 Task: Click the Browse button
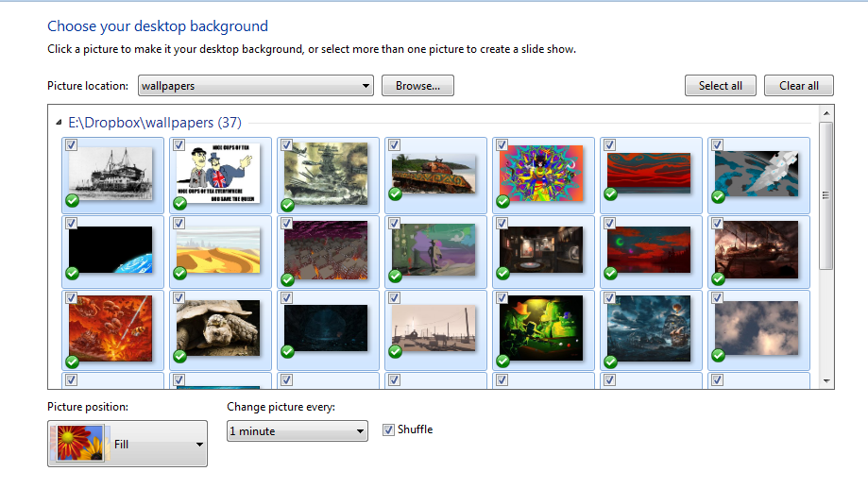(x=417, y=86)
